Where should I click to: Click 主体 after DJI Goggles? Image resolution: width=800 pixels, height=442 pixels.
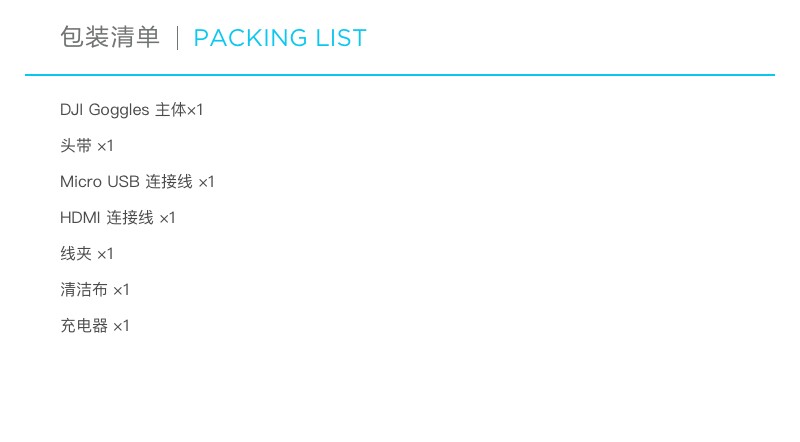click(170, 110)
